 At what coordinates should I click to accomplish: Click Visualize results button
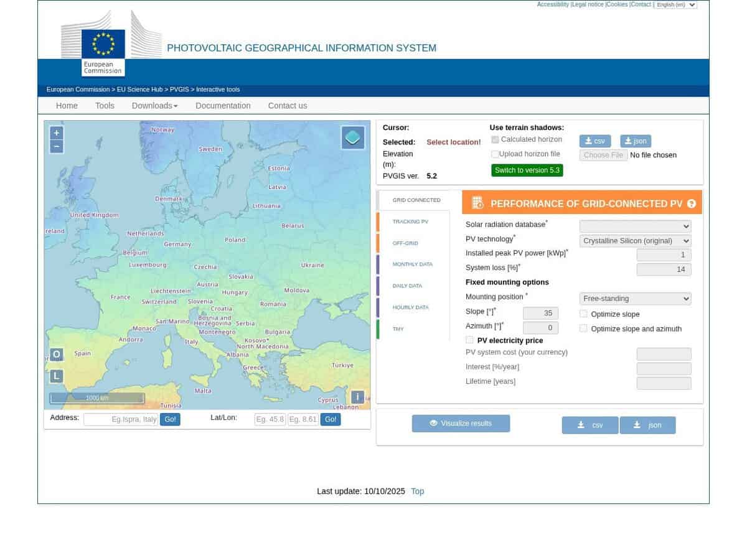(461, 424)
